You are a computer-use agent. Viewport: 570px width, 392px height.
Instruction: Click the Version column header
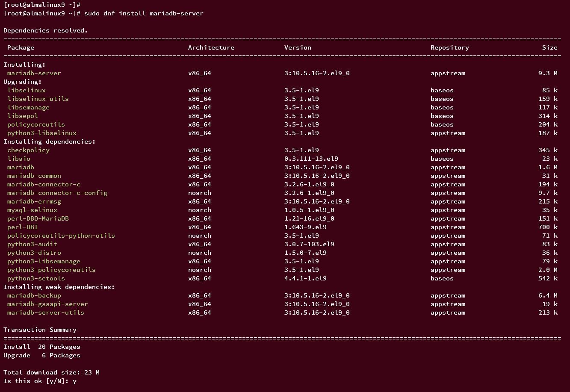pyautogui.click(x=298, y=47)
